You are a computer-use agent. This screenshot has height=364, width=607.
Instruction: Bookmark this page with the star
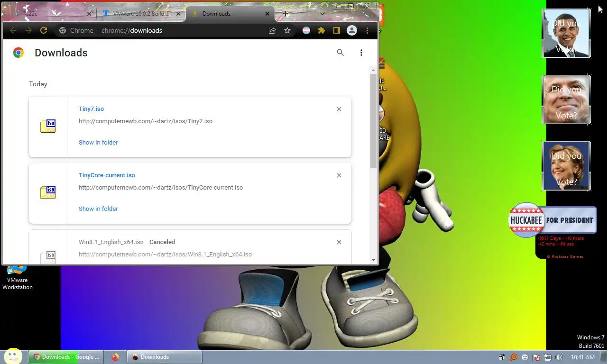(287, 30)
